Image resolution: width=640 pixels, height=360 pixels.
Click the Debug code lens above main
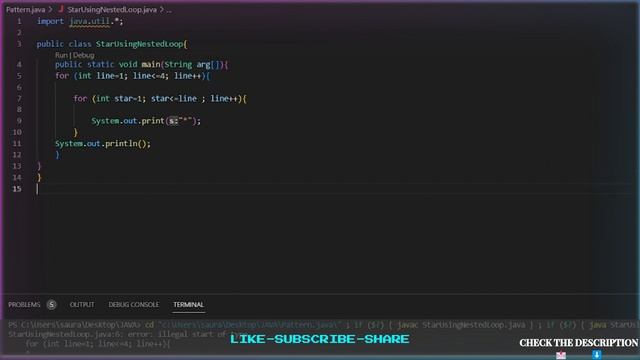(x=84, y=55)
